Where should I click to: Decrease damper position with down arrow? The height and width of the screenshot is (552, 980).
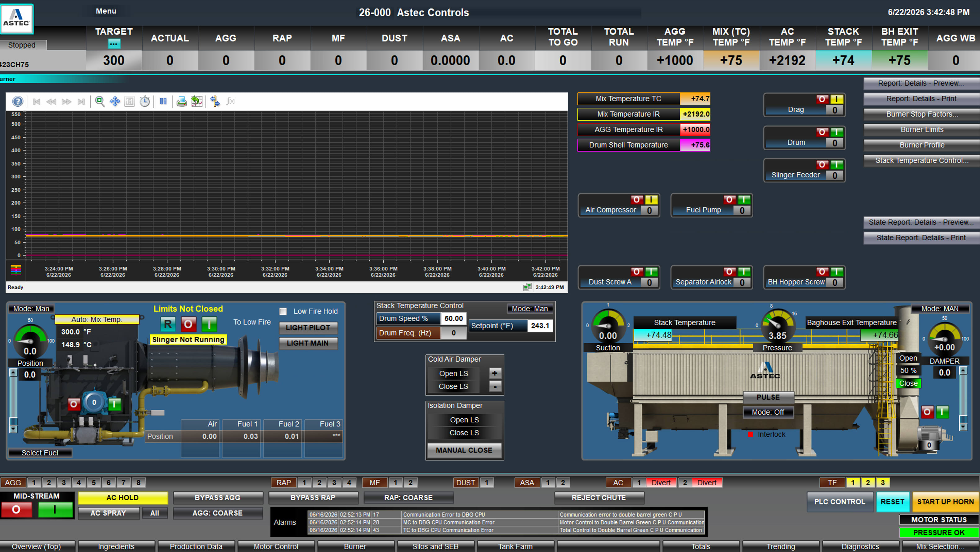[x=963, y=427]
